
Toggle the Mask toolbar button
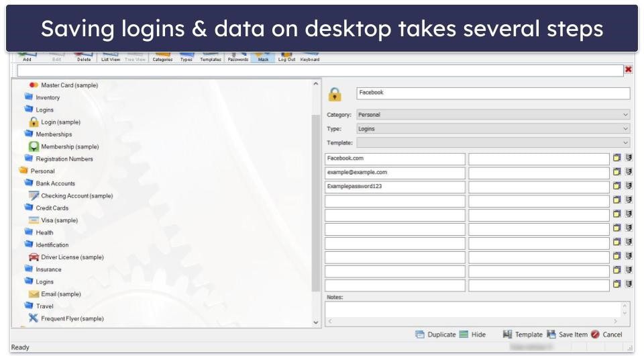[263, 56]
